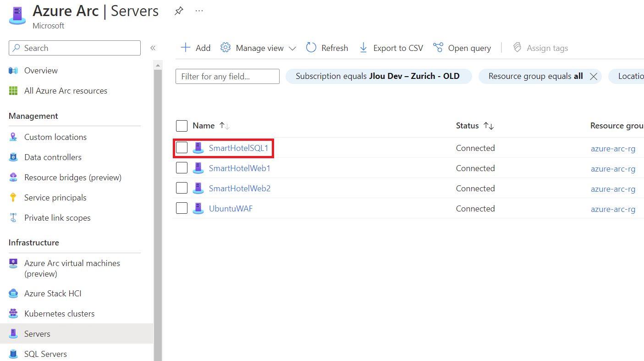Click the SmartHotelWeb1 server icon
The image size is (644, 361).
(198, 168)
